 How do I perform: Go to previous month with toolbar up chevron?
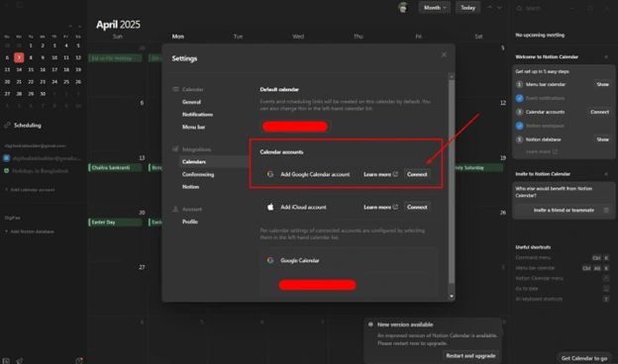(489, 8)
